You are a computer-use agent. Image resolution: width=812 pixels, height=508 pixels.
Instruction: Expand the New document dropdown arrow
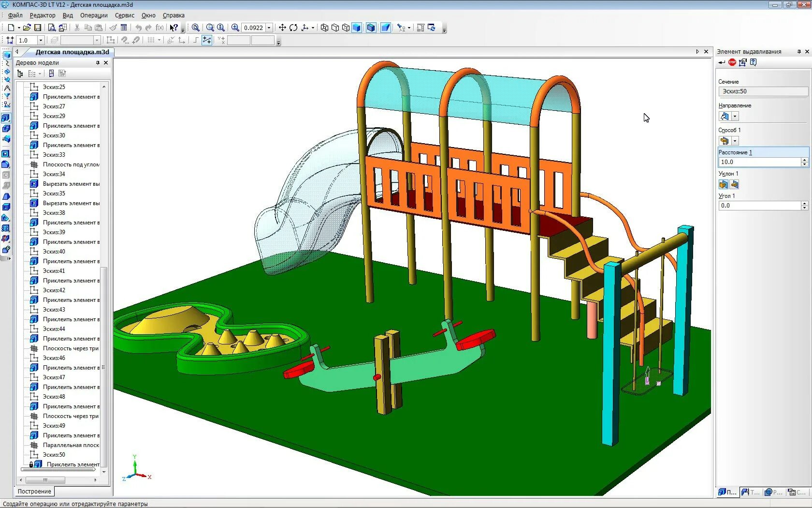[x=19, y=28]
